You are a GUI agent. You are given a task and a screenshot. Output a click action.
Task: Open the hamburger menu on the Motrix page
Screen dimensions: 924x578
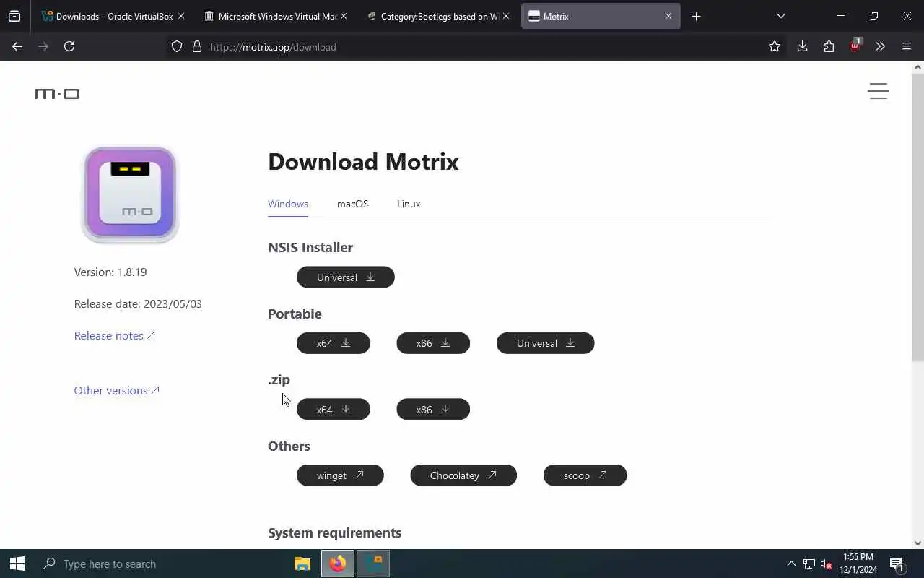[x=878, y=91]
